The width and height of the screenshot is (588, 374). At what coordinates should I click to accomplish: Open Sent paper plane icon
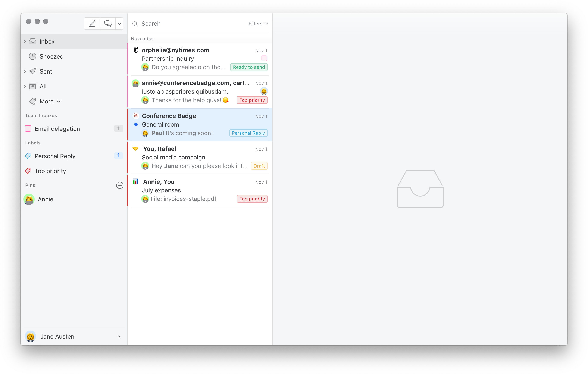33,71
